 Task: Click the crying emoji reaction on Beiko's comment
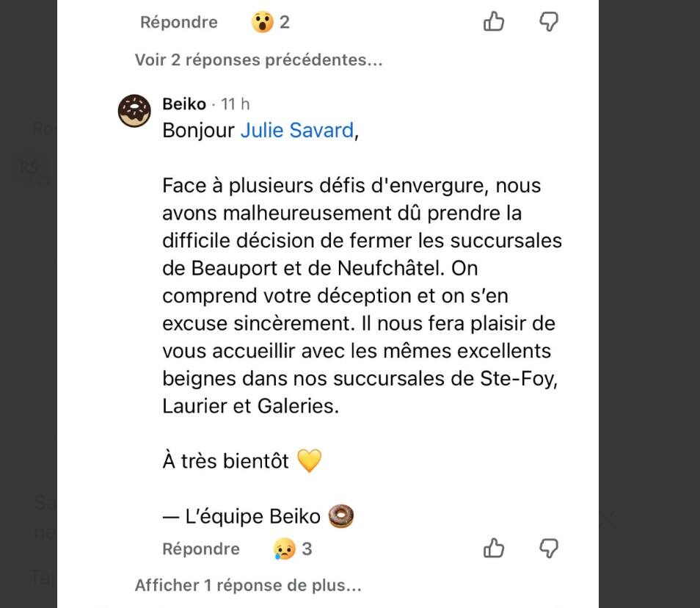click(x=284, y=549)
